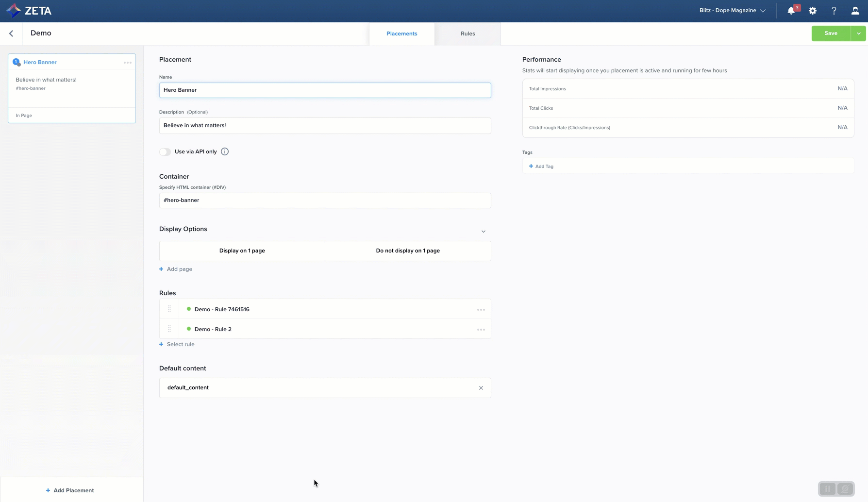Screen dimensions: 868x502
Task: Open options for Demo - Rule 2
Action: [481, 330]
